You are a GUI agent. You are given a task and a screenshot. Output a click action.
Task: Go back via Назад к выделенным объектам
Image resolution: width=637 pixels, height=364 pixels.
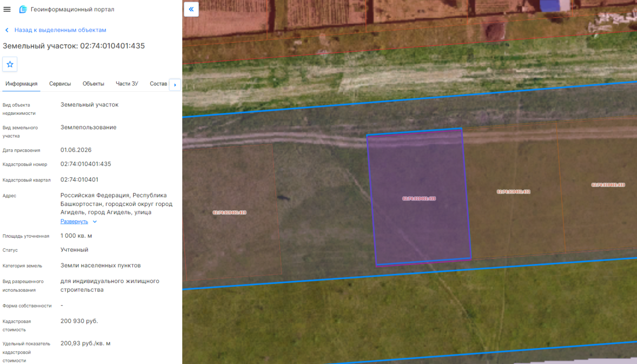(x=60, y=30)
